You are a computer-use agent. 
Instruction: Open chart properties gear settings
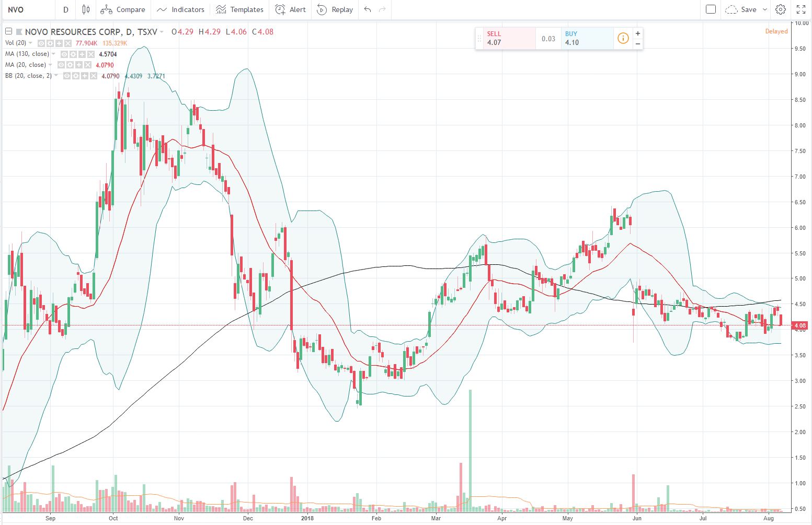pyautogui.click(x=781, y=9)
